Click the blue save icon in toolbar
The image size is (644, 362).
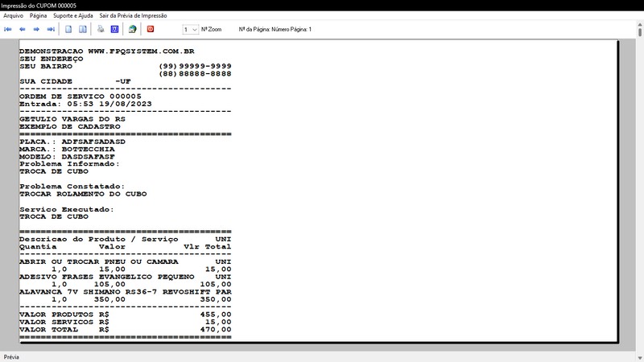[x=114, y=29]
